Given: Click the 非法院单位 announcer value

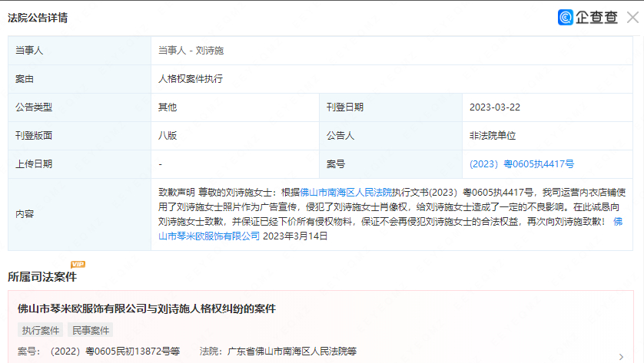Looking at the screenshot, I should pyautogui.click(x=493, y=136).
